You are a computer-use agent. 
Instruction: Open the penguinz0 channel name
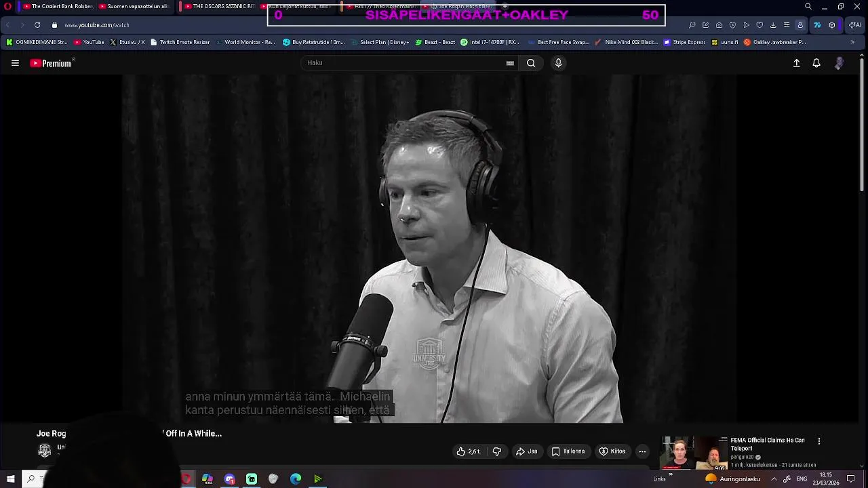tap(742, 457)
